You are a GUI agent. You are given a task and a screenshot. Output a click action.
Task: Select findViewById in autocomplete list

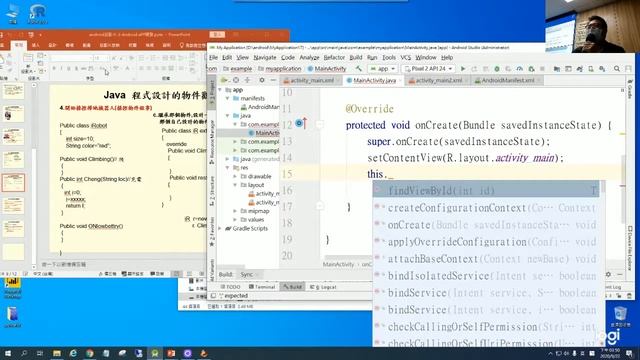tap(486, 190)
